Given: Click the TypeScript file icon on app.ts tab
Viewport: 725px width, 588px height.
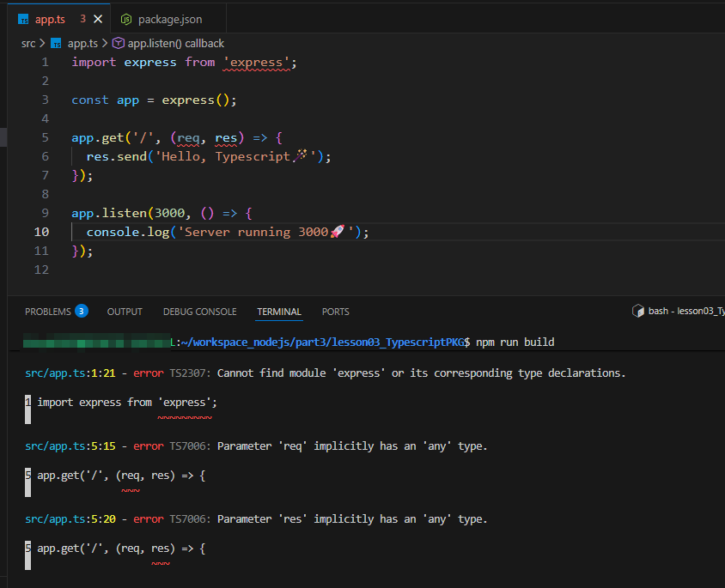Looking at the screenshot, I should [x=23, y=20].
